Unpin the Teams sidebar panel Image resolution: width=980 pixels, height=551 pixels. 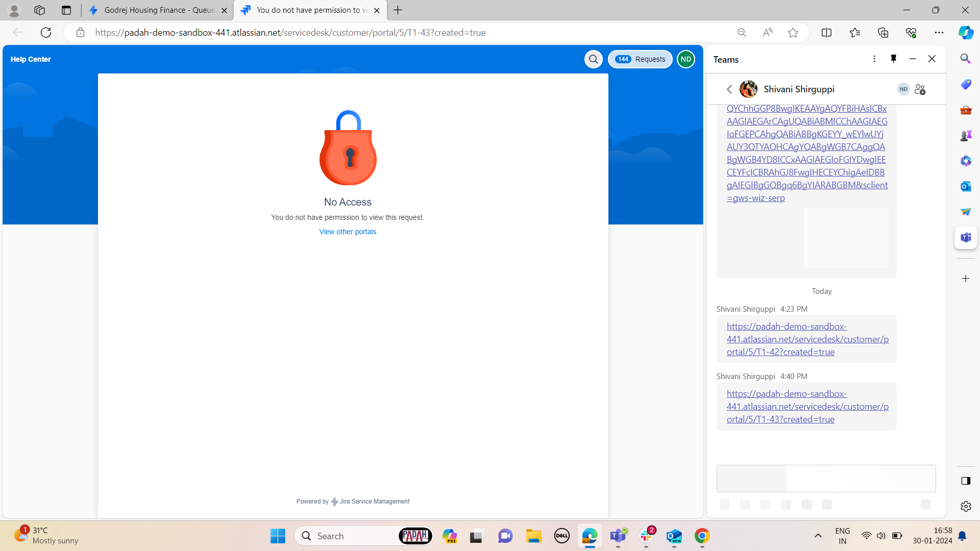point(893,59)
